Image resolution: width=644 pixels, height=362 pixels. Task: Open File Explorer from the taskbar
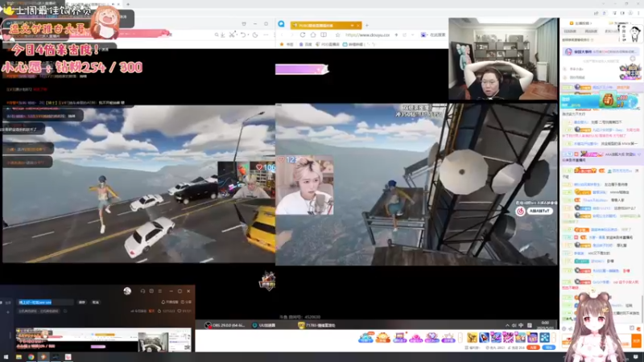point(19,357)
